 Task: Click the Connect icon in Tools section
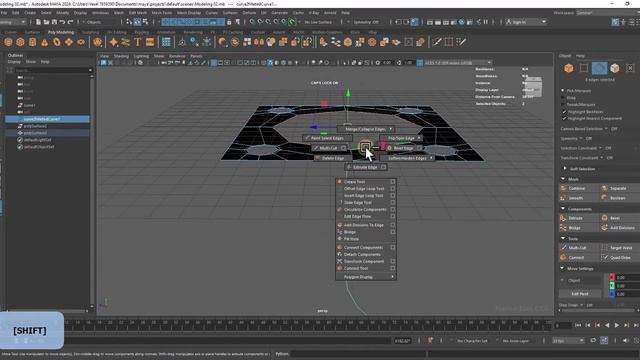[x=563, y=258]
